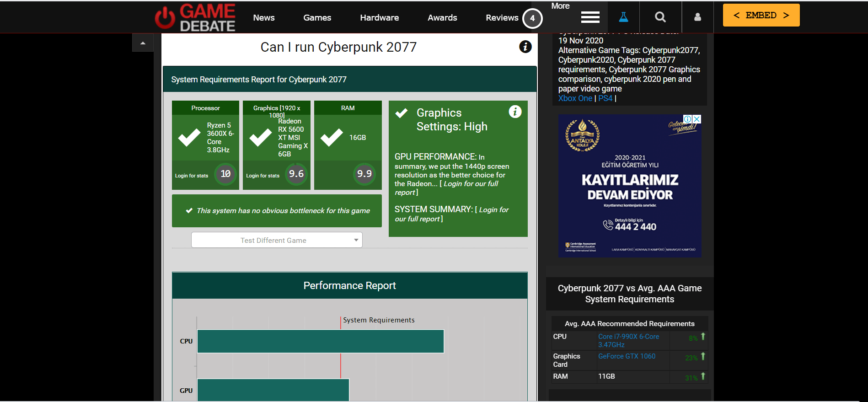Screen dimensions: 868x402
Task: Click the Game Debate logo
Action: click(195, 17)
